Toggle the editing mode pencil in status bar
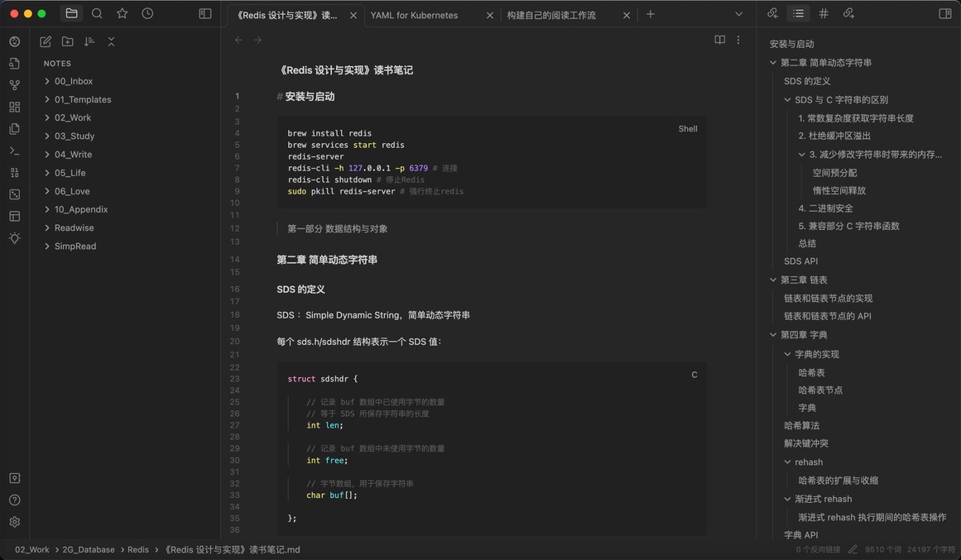 853,549
